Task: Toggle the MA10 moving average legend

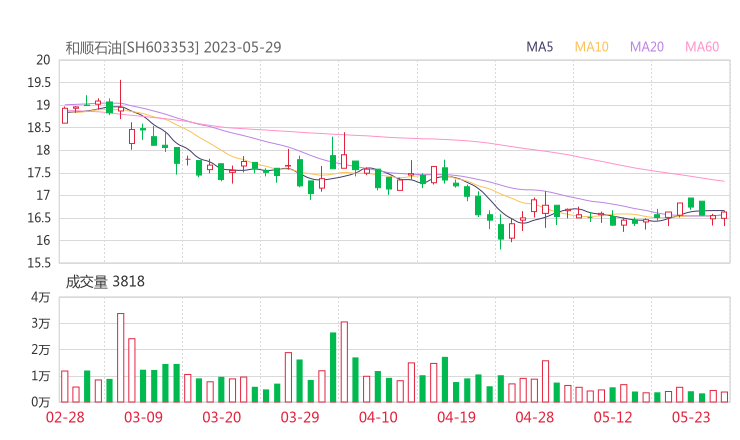Action: pyautogui.click(x=591, y=47)
